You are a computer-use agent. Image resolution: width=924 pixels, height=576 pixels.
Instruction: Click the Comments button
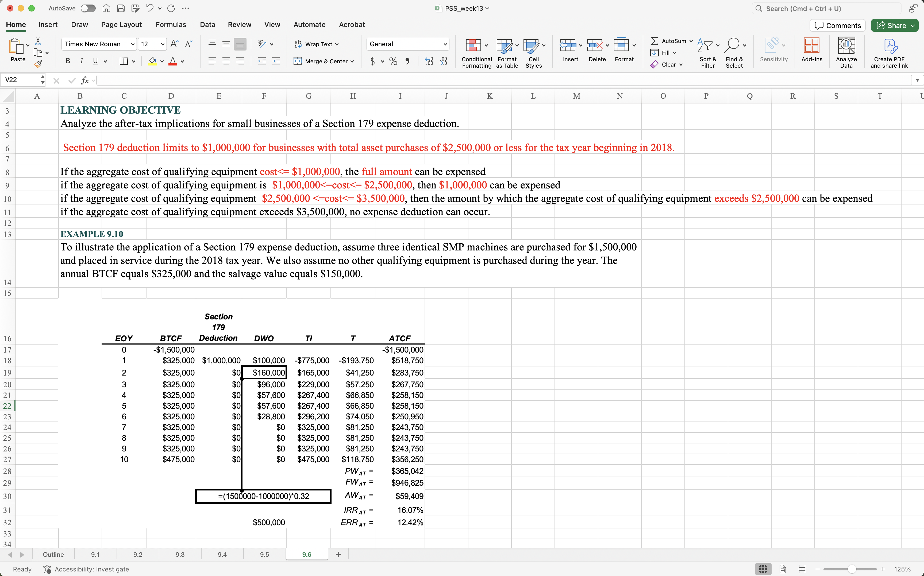tap(837, 25)
